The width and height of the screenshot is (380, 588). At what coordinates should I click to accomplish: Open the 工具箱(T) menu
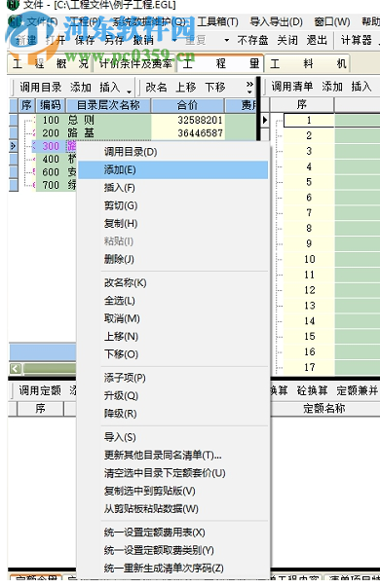(218, 22)
